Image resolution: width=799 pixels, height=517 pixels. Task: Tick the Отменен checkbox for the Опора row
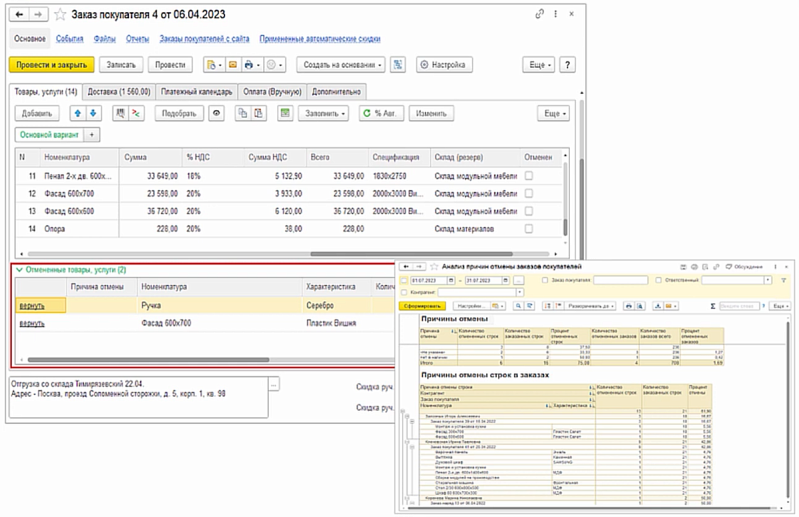point(529,229)
